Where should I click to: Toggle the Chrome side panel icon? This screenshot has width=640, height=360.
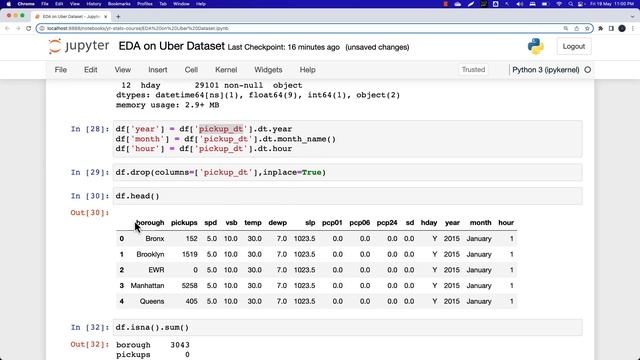[x=611, y=28]
